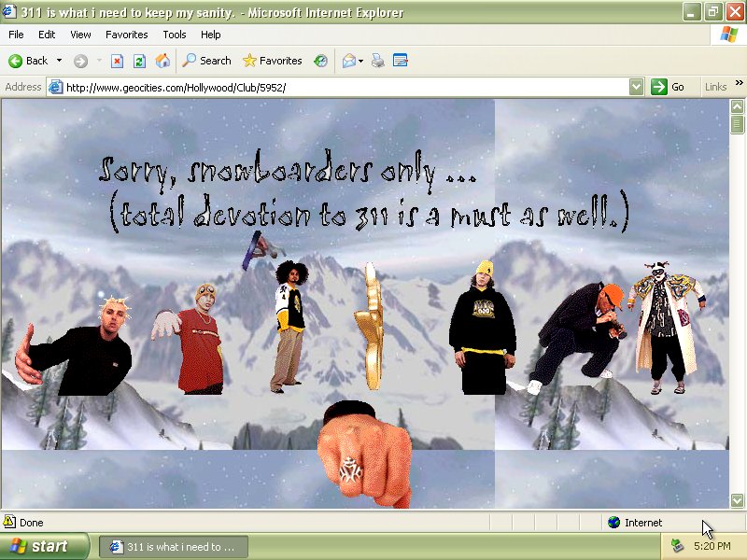Select the '311 is what i need to' taskbar button
The width and height of the screenshot is (747, 560).
tap(174, 547)
